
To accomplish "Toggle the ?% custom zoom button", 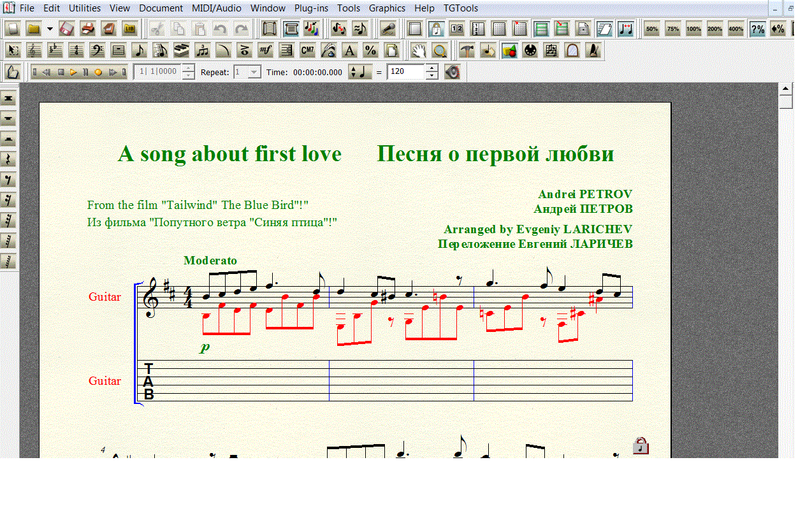I will pyautogui.click(x=757, y=29).
